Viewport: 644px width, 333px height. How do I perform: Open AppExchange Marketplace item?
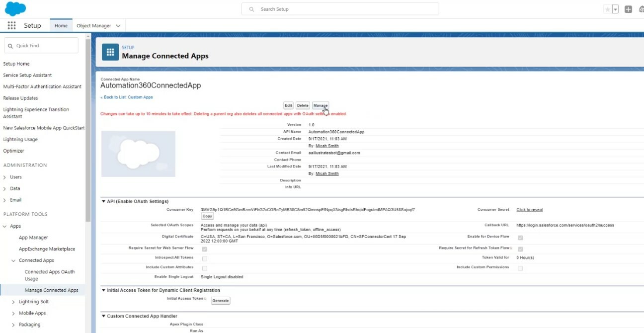click(x=47, y=249)
